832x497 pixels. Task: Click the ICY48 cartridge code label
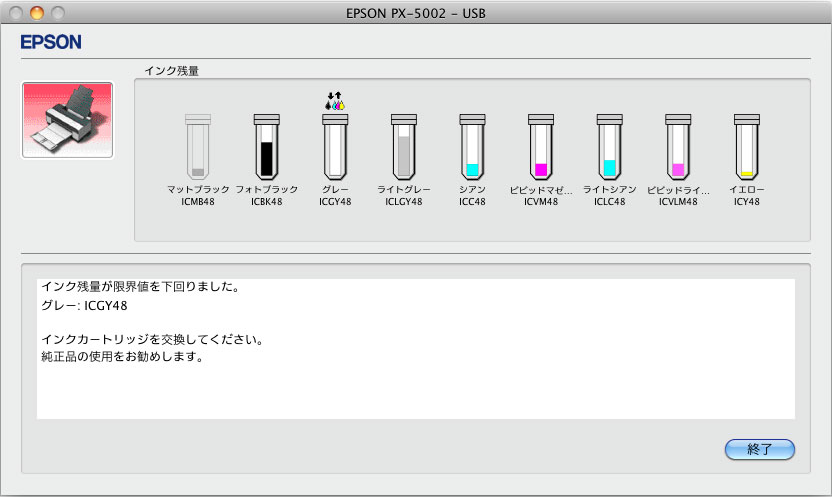tap(747, 202)
